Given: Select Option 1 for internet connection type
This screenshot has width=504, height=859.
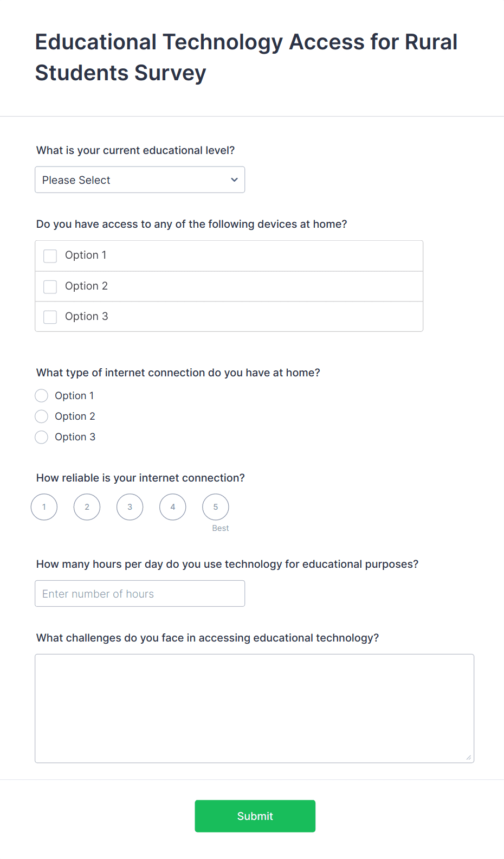Looking at the screenshot, I should point(41,395).
